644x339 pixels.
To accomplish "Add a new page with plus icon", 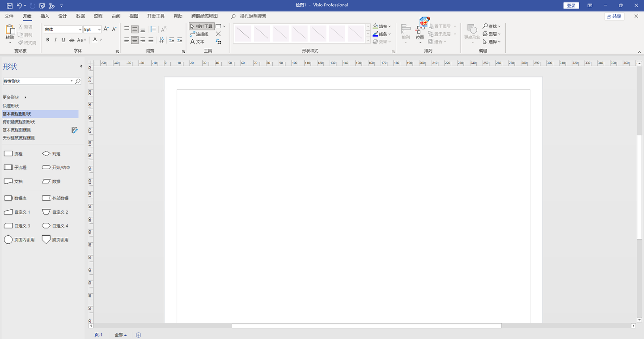I will click(139, 335).
